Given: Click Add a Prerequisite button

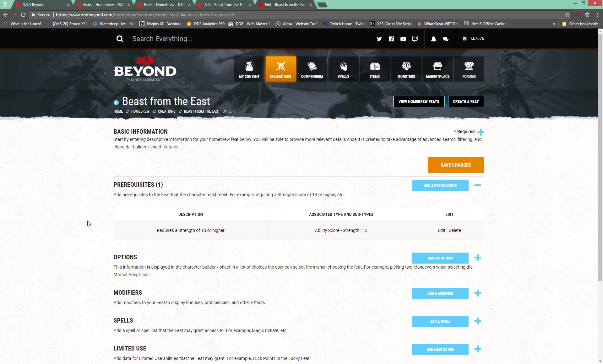Looking at the screenshot, I should (440, 185).
